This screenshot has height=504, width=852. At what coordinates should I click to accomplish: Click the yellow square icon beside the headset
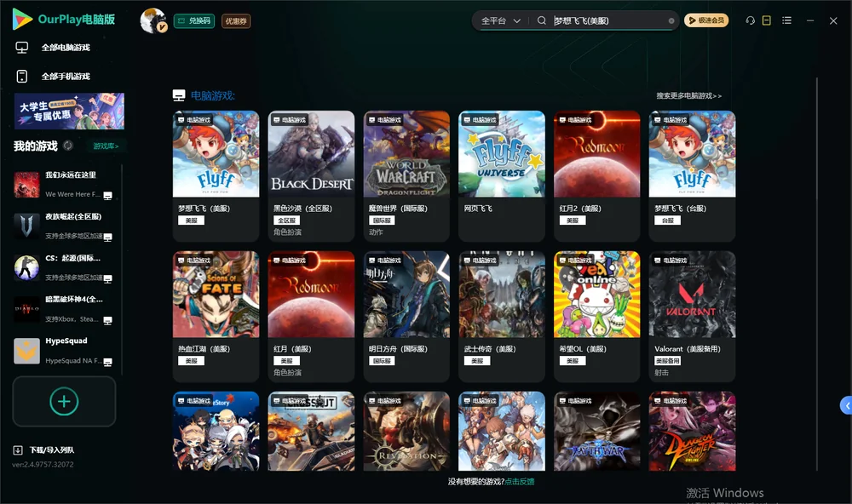coord(767,20)
